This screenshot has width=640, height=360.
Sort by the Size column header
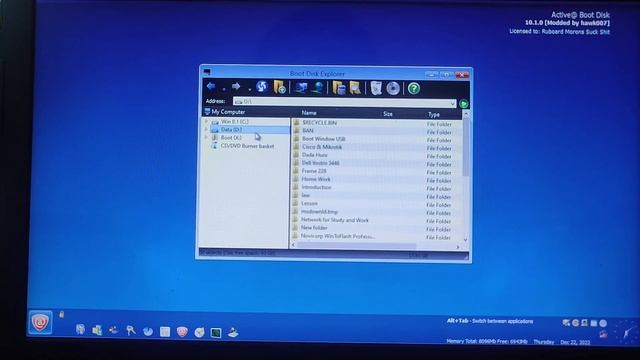(388, 114)
